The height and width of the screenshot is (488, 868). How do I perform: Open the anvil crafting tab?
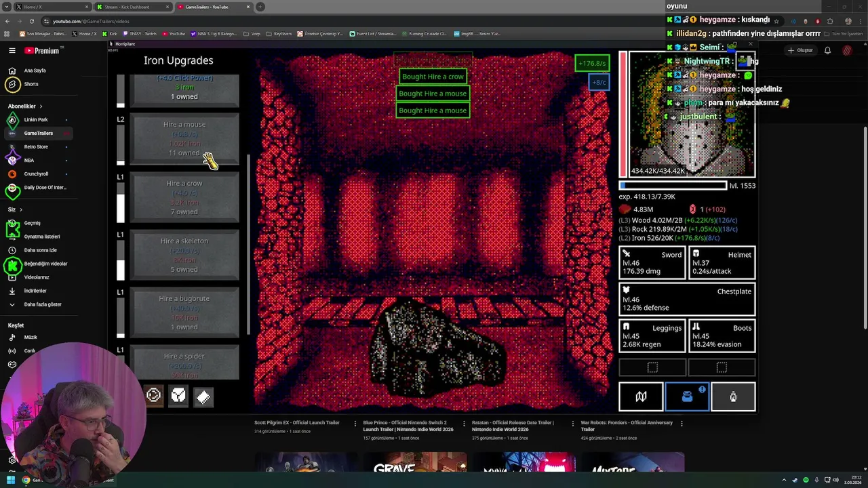click(687, 397)
